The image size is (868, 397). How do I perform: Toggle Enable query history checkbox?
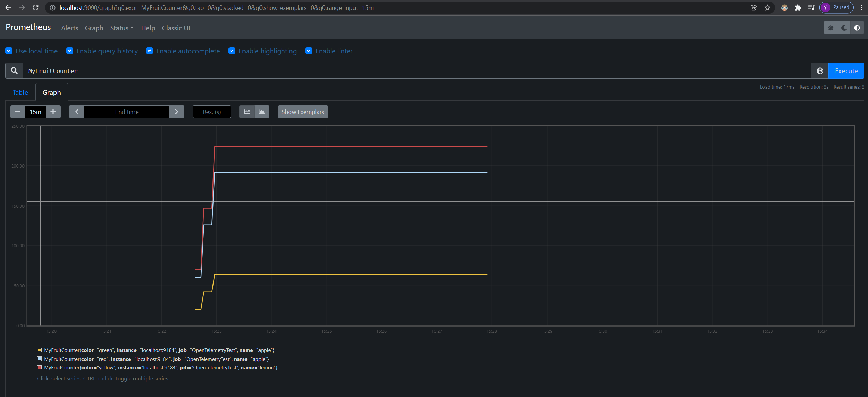70,51
